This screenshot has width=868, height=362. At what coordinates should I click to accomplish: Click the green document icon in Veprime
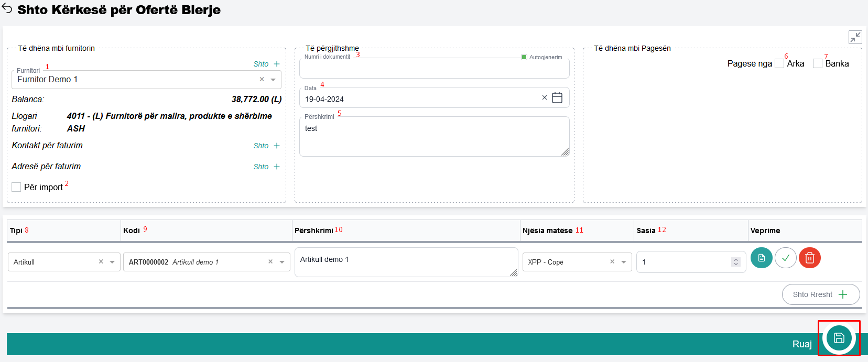click(761, 258)
